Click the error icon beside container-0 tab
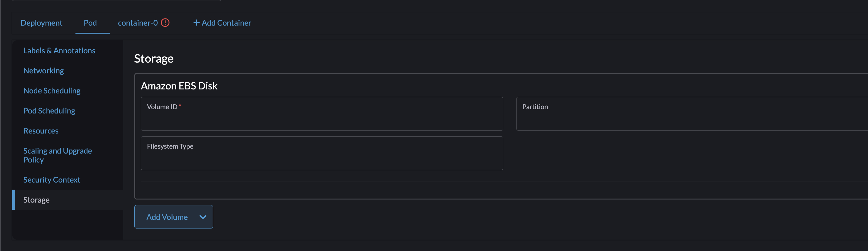 (x=165, y=23)
